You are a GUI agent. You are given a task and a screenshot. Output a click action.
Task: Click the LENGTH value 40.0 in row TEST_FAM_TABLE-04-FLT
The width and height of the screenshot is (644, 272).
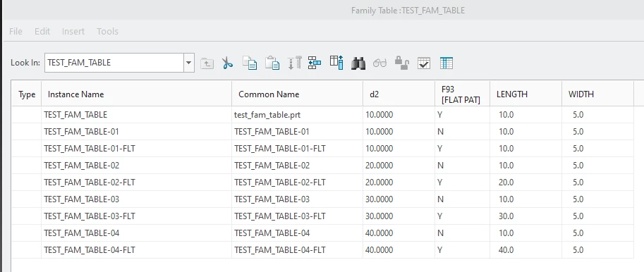pyautogui.click(x=525, y=250)
